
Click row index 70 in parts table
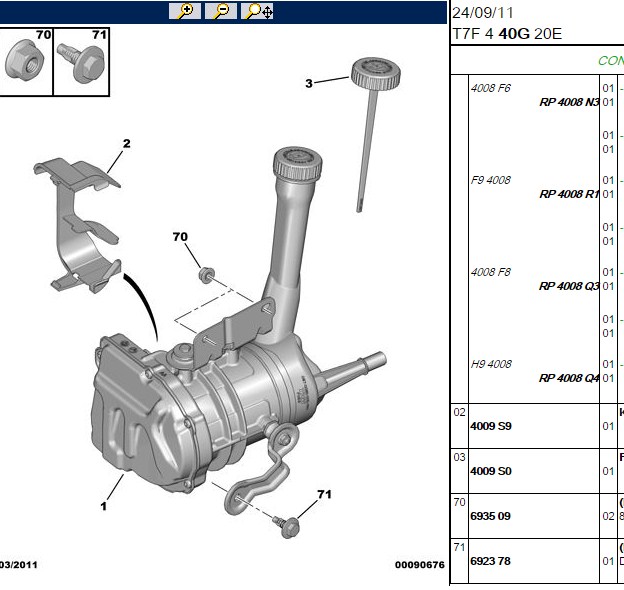point(459,502)
